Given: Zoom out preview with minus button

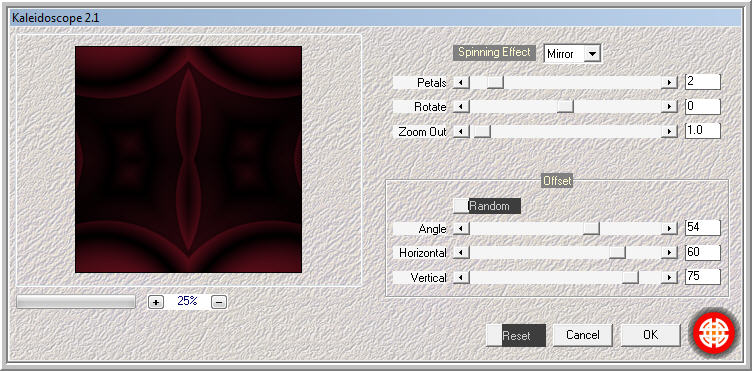Looking at the screenshot, I should [219, 302].
